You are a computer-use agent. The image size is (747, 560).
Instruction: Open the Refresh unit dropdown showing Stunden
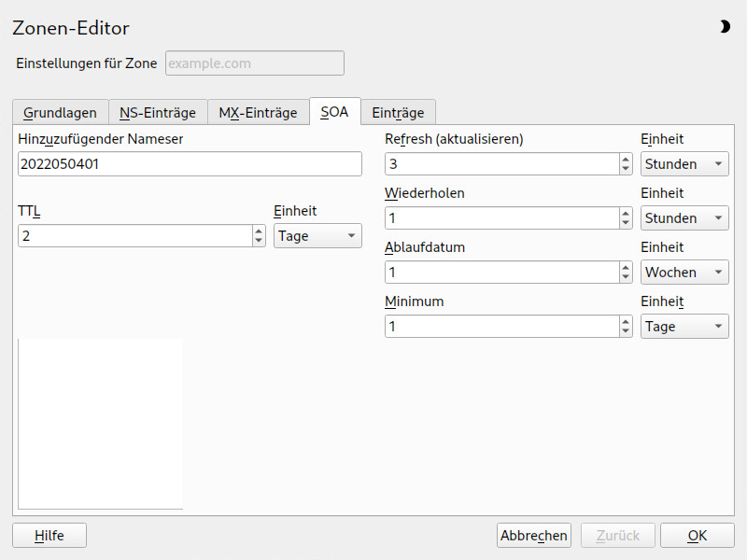coord(684,164)
